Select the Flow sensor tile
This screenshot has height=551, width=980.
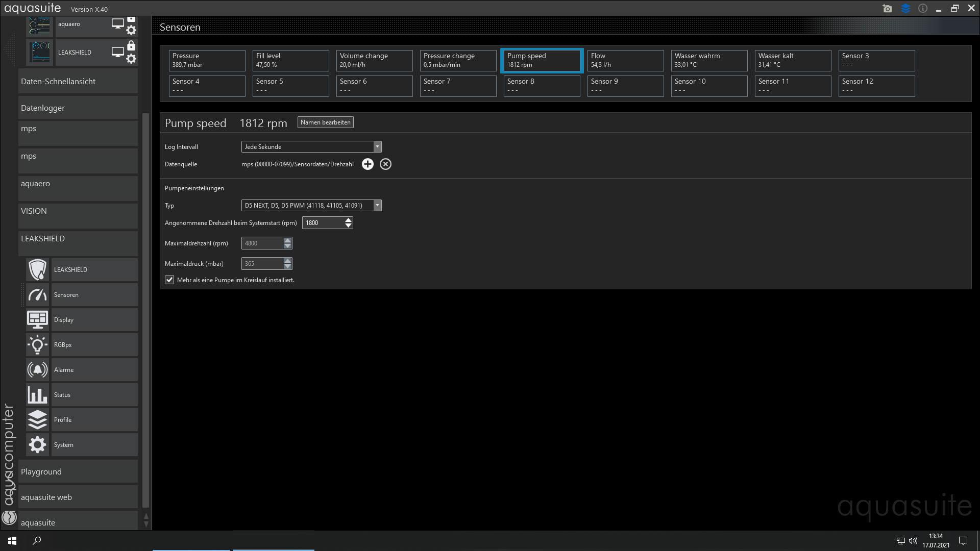point(625,60)
